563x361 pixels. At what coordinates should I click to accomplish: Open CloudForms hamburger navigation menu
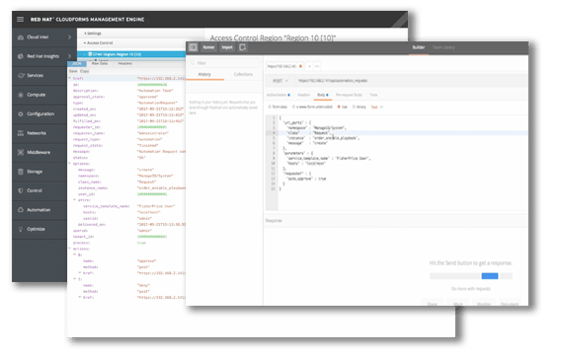point(20,19)
